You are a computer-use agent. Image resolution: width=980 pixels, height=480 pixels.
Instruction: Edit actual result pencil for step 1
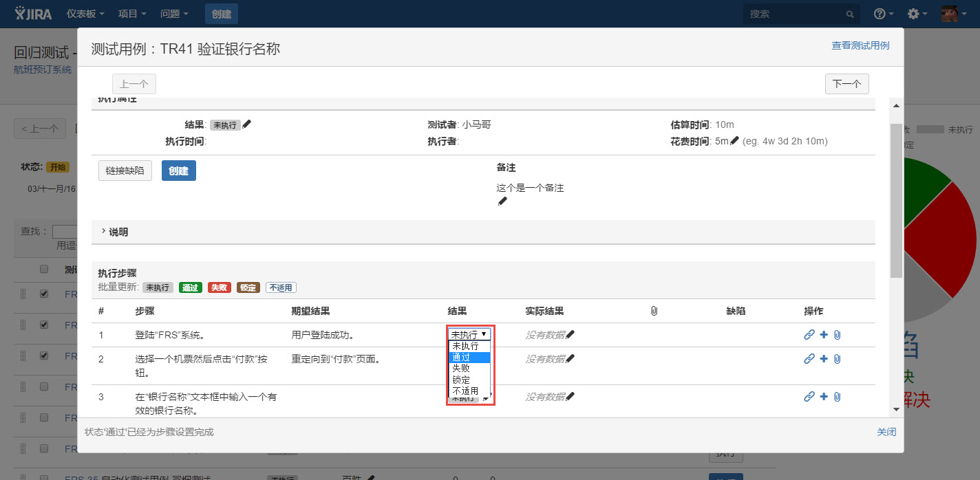570,335
